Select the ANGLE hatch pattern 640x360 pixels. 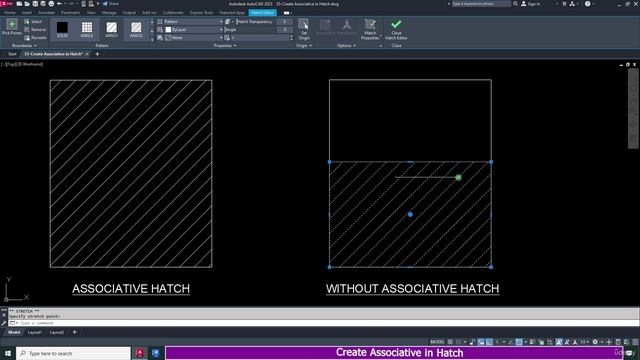point(87,29)
